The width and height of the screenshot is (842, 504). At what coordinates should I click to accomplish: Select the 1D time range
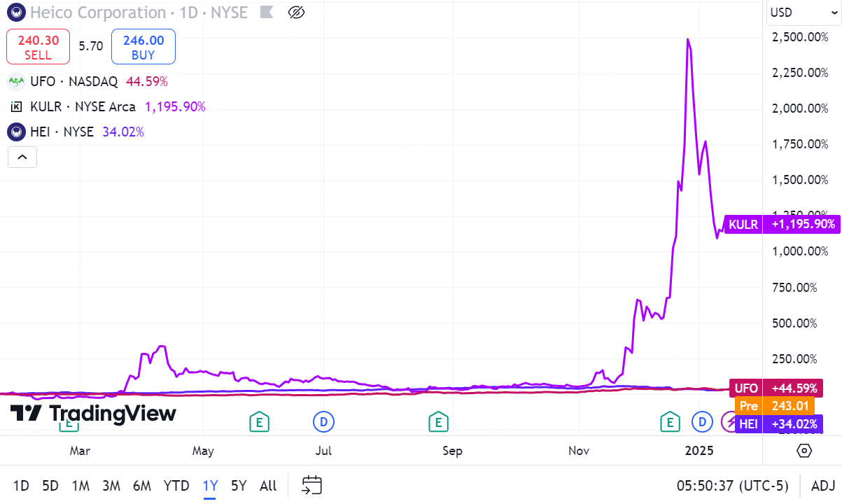pos(22,485)
